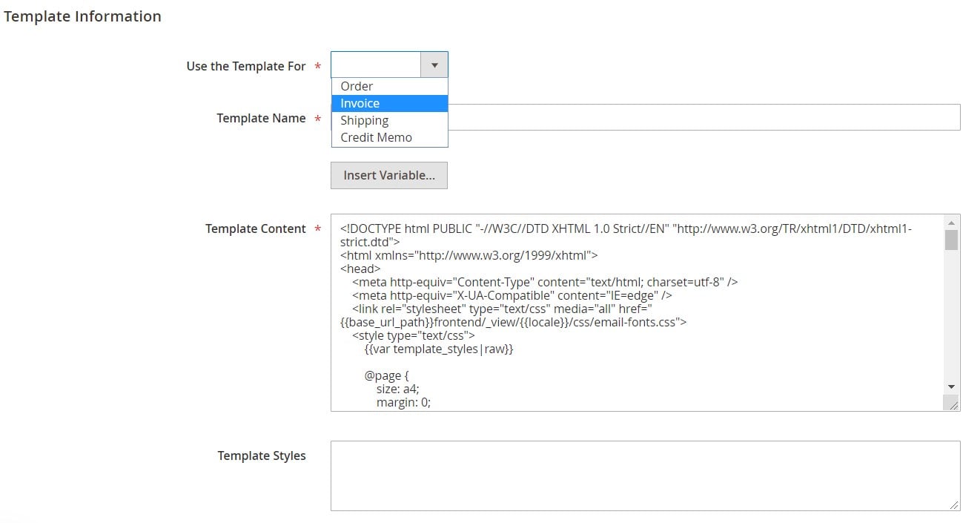Image resolution: width=980 pixels, height=523 pixels.
Task: Click inside the Template Styles textarea
Action: pos(646,476)
